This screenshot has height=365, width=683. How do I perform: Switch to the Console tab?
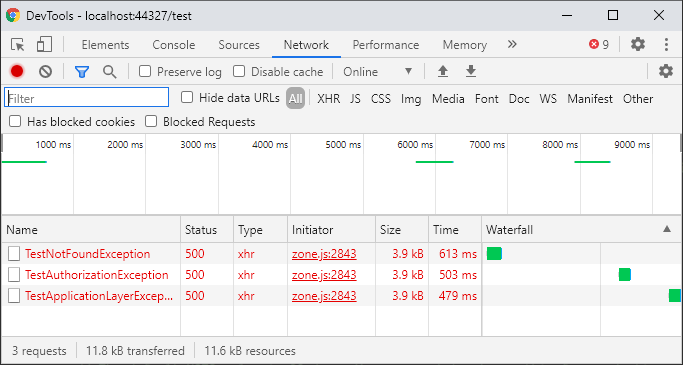point(174,45)
